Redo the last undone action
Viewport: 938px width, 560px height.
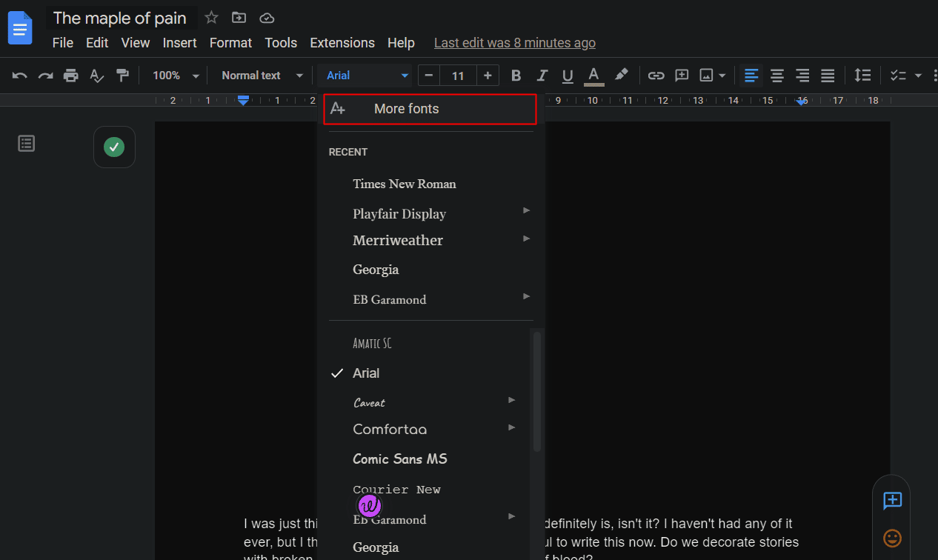45,76
